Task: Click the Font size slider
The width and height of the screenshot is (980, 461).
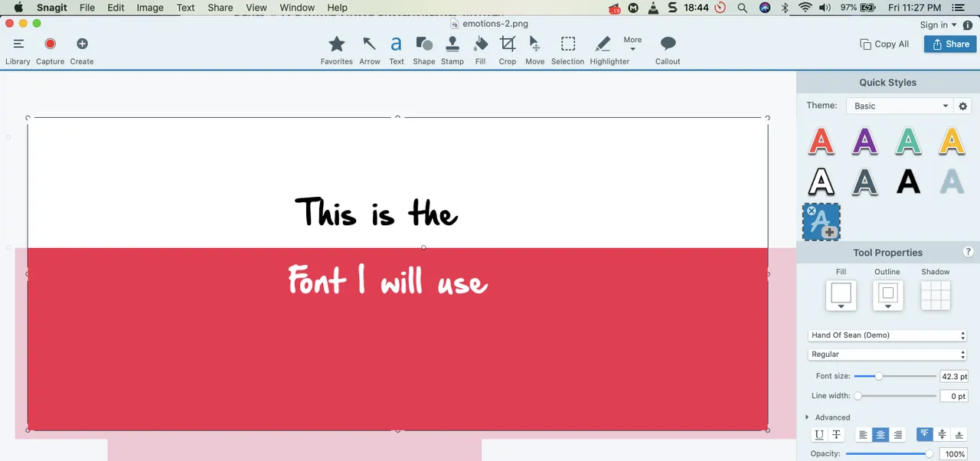Action: coord(894,376)
